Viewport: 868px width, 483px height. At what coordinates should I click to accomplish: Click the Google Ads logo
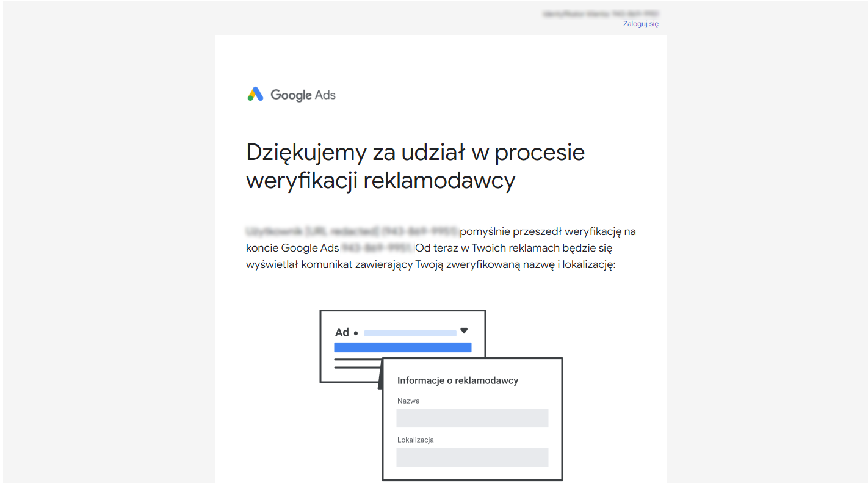[291, 95]
